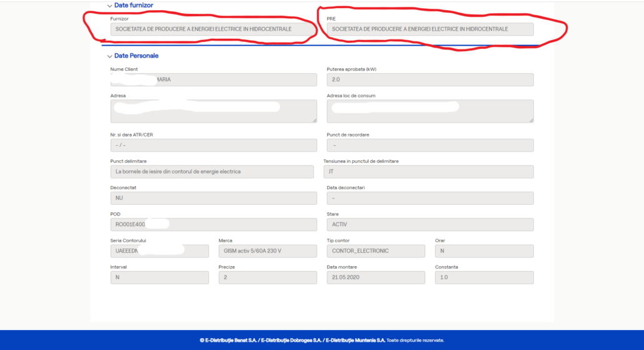Screen dimensions: 644x350
Task: Click the Furnizor text field
Action: tap(213, 29)
